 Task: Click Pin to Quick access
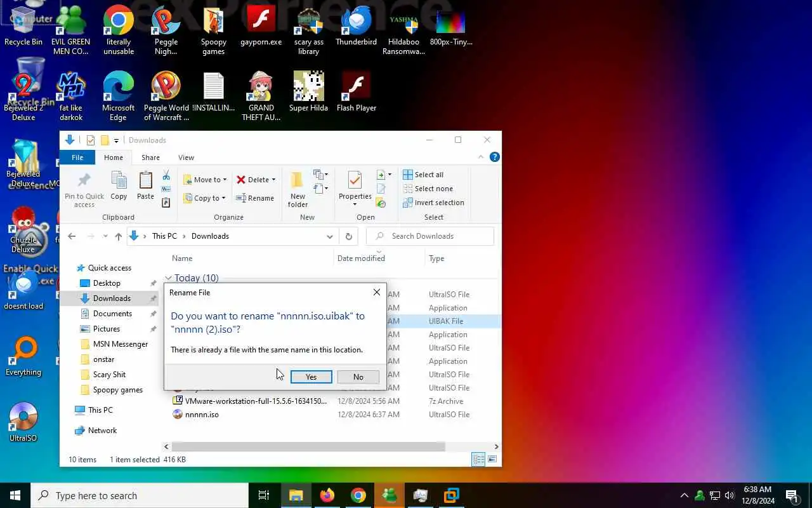coord(84,189)
